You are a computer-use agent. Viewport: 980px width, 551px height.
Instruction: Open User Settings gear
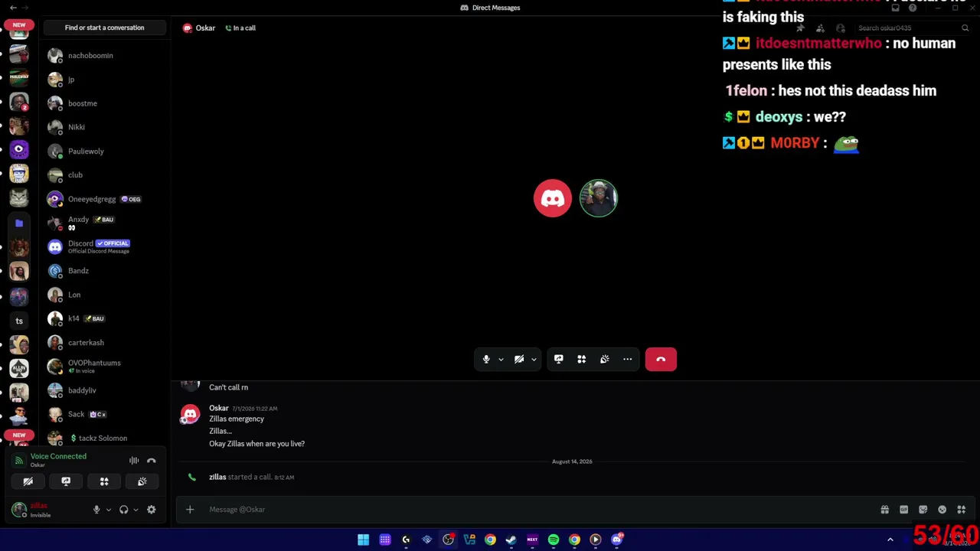click(152, 510)
